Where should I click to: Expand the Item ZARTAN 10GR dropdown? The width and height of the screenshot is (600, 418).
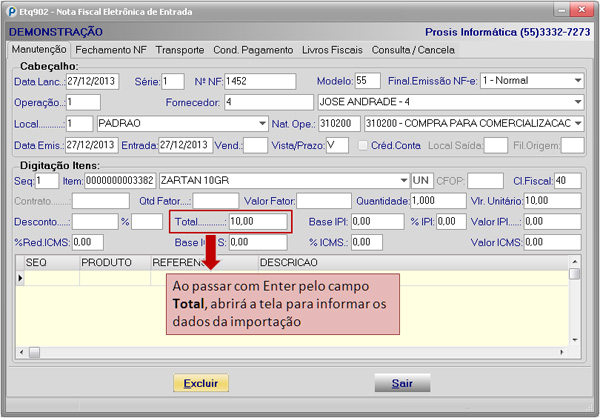pos(401,181)
